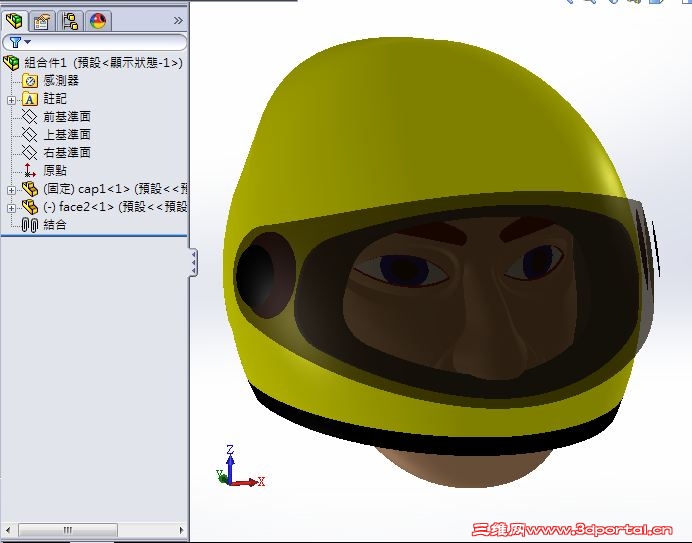The height and width of the screenshot is (543, 692).
Task: Click the face2<1> part icon
Action: (x=30, y=207)
